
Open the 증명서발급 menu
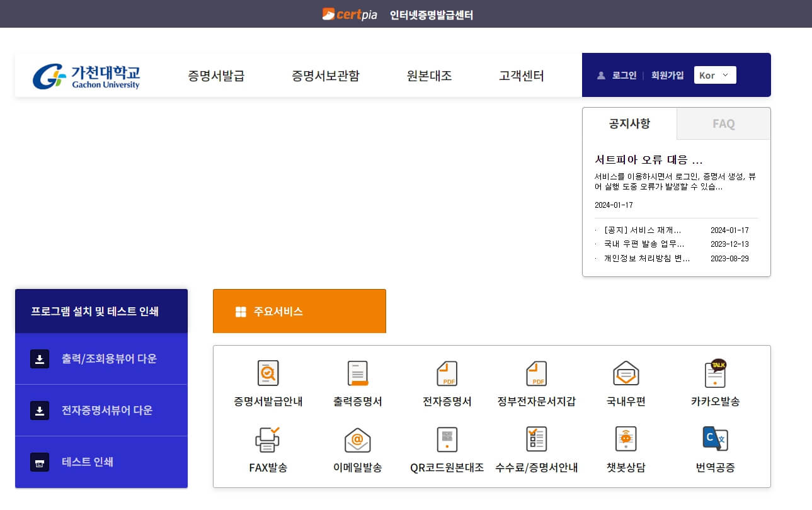(x=216, y=76)
